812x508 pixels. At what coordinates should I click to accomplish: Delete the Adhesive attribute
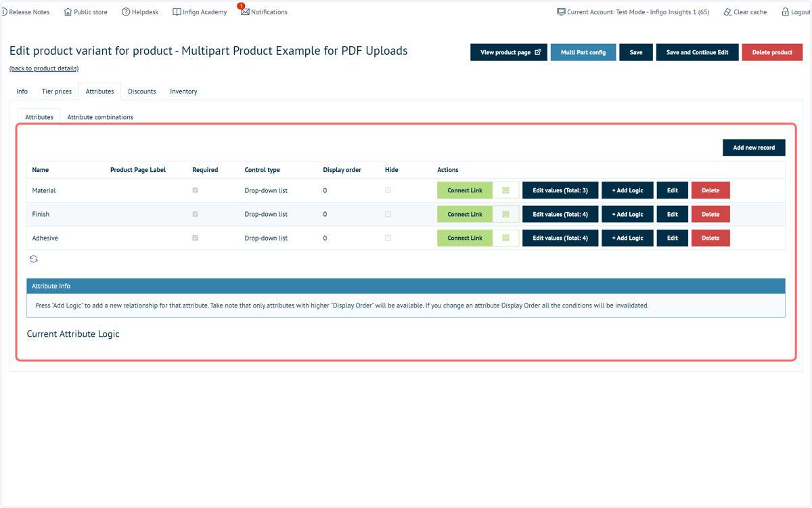[710, 238]
